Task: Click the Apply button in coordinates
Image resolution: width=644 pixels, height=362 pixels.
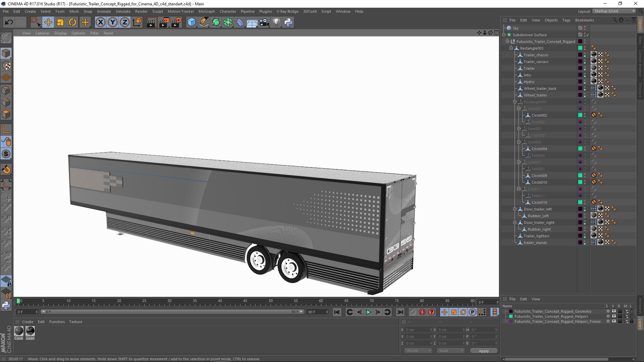Action: click(x=483, y=351)
